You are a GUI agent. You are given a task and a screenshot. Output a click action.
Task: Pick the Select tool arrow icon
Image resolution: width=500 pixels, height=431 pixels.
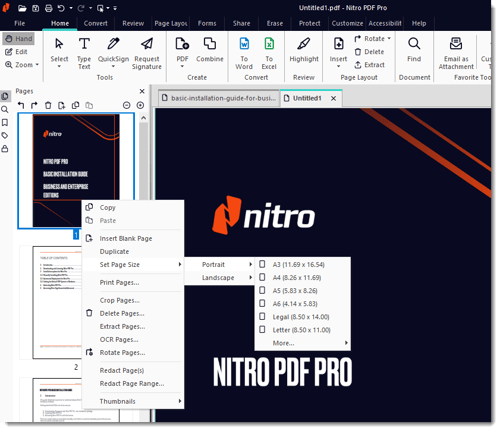coord(59,44)
